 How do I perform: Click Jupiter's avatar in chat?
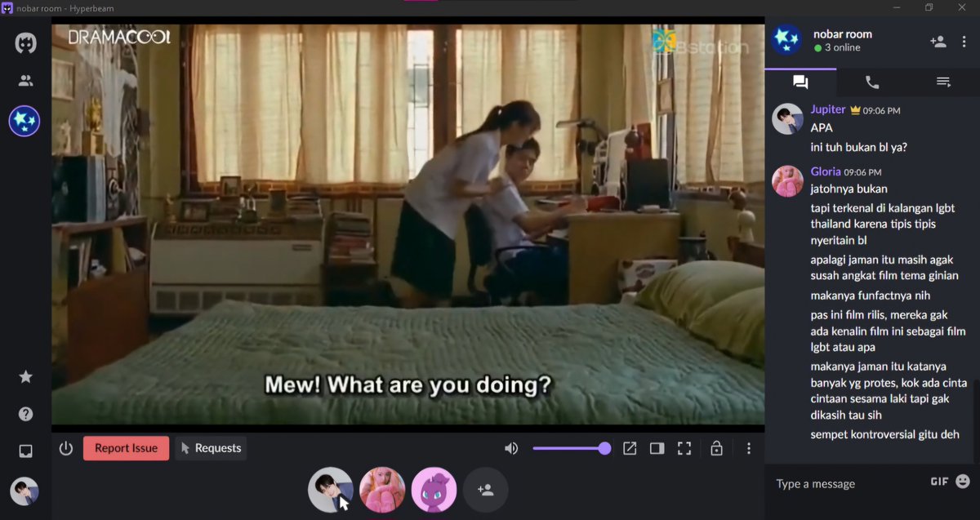tap(787, 119)
